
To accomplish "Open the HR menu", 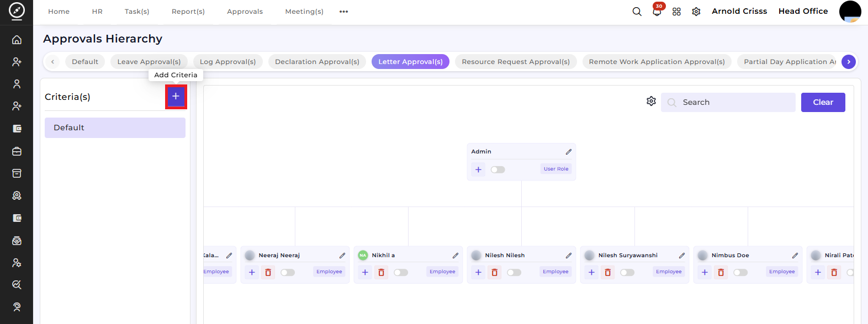I will [x=97, y=12].
